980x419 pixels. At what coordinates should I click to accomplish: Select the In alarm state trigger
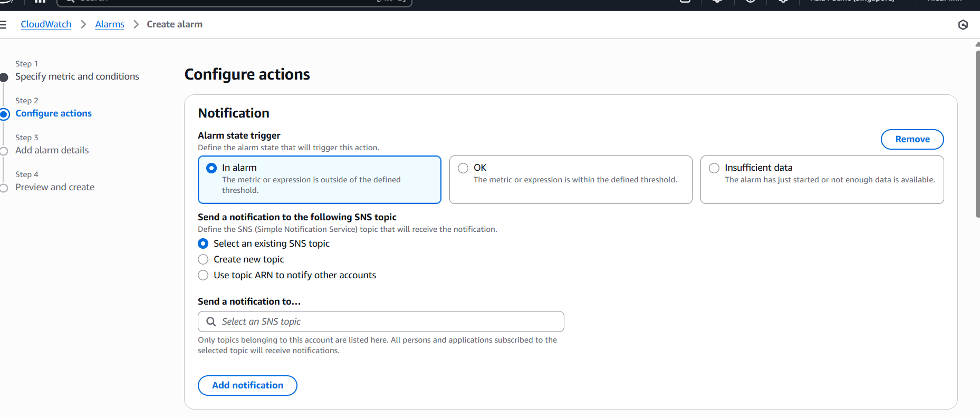click(320, 180)
